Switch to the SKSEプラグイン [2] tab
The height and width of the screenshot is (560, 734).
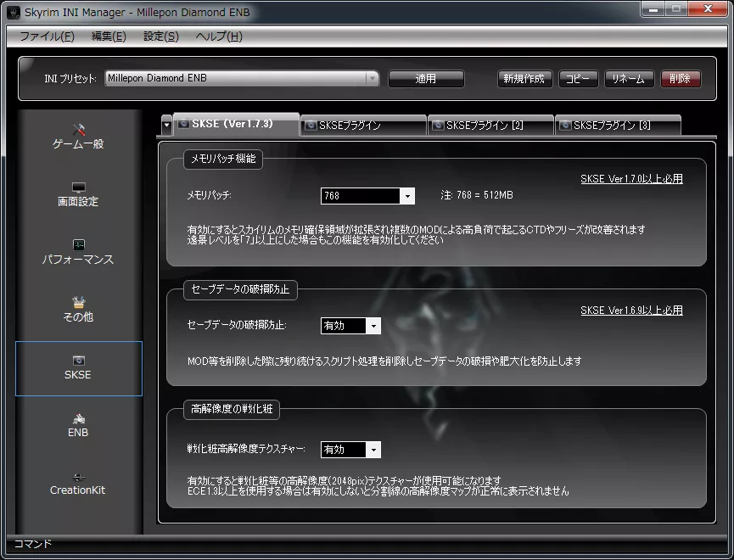pos(490,125)
